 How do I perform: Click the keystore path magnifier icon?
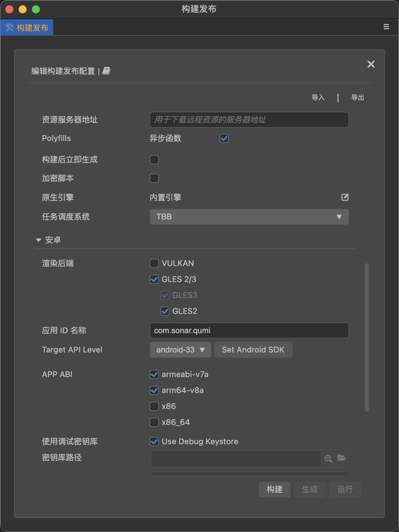[x=328, y=459]
